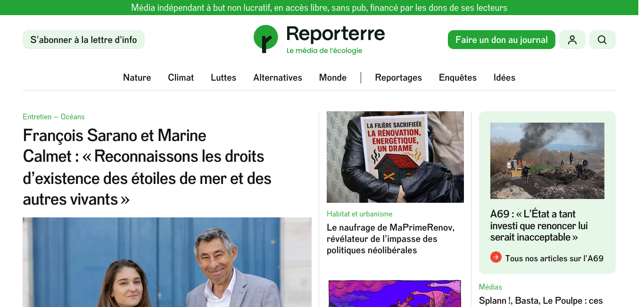
Task: Open the Idées section
Action: click(x=504, y=77)
